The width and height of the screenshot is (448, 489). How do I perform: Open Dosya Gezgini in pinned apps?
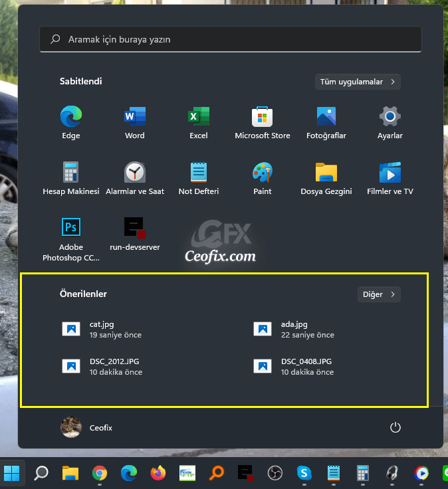point(326,179)
